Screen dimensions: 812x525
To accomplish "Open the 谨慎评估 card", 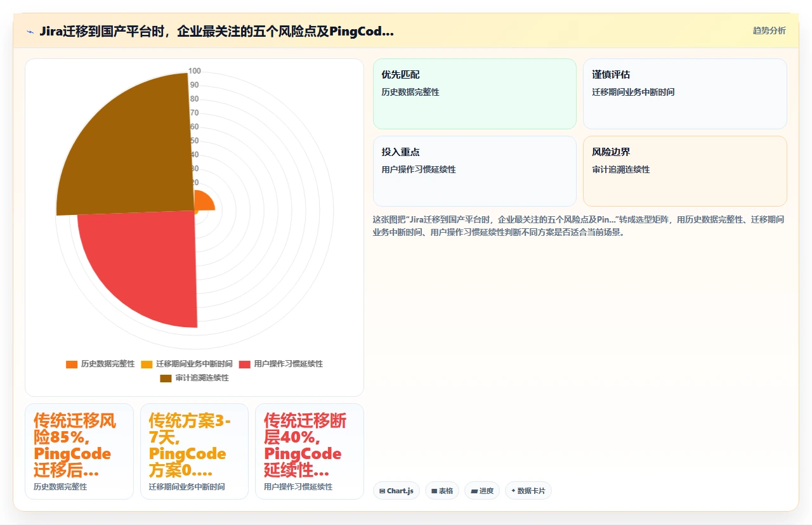I will (x=685, y=94).
